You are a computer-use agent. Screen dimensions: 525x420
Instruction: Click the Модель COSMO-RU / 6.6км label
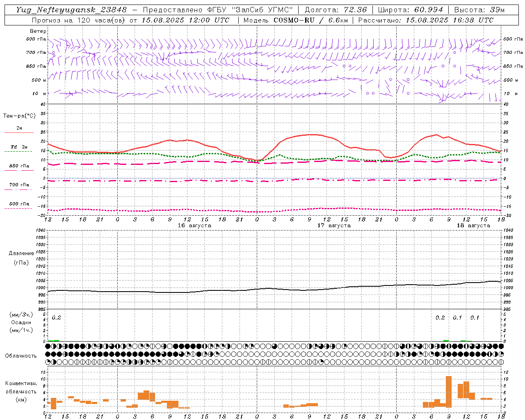tap(296, 20)
